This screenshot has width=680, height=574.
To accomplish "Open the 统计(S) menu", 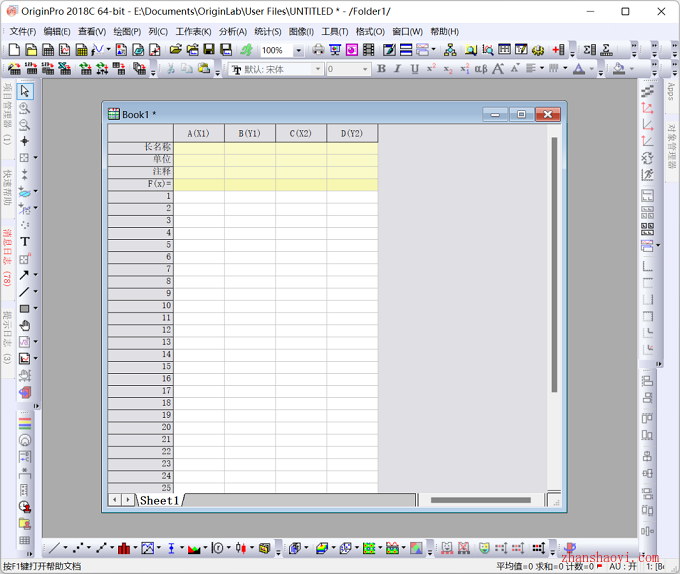I will [x=268, y=32].
